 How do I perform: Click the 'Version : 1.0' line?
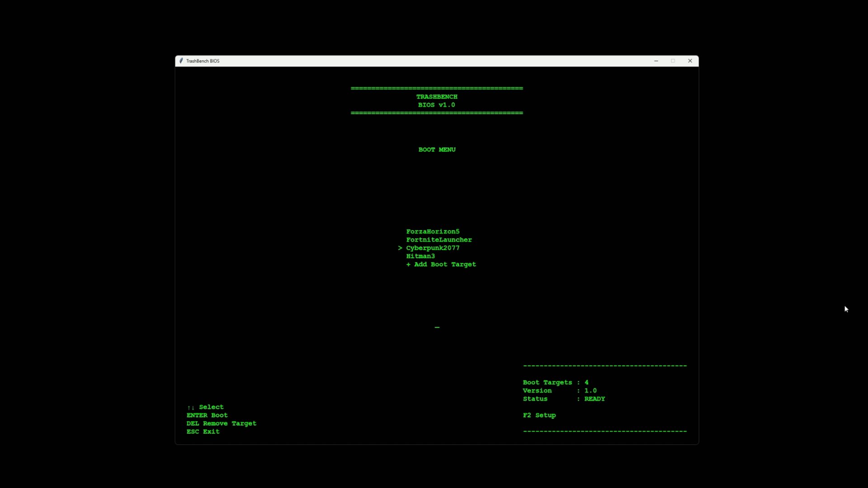[x=560, y=390]
